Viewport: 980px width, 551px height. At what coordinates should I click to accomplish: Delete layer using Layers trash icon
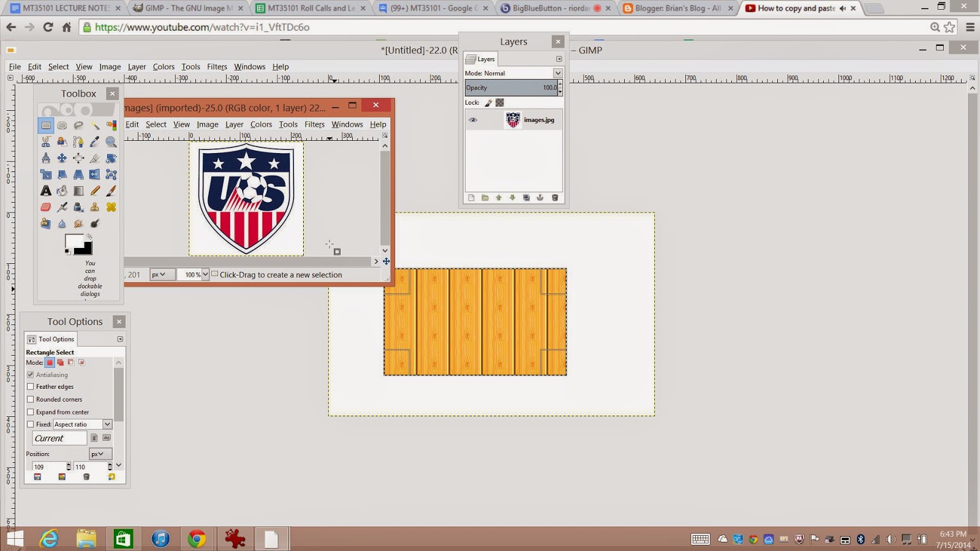[x=555, y=198]
